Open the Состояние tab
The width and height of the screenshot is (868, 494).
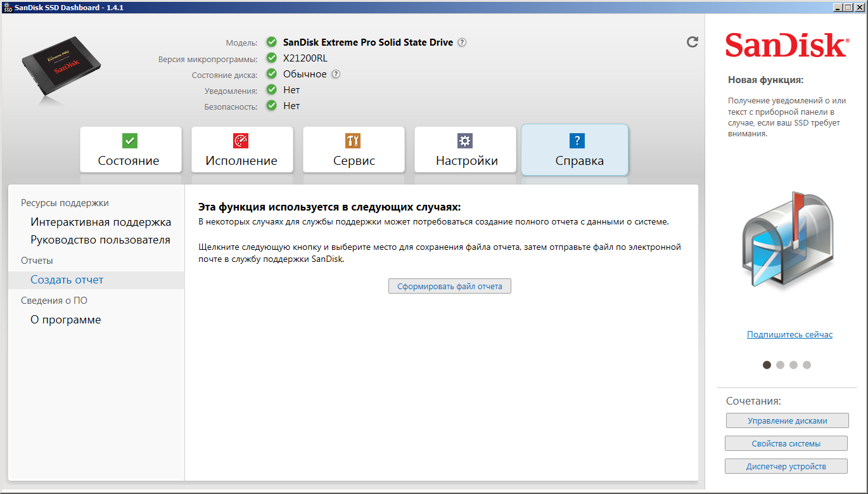[131, 150]
